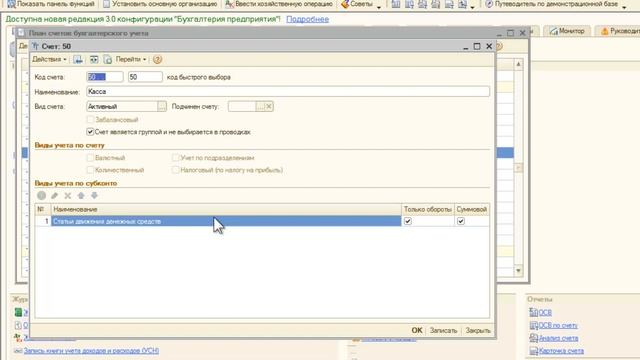Switch to the Монитор tab

point(567,31)
